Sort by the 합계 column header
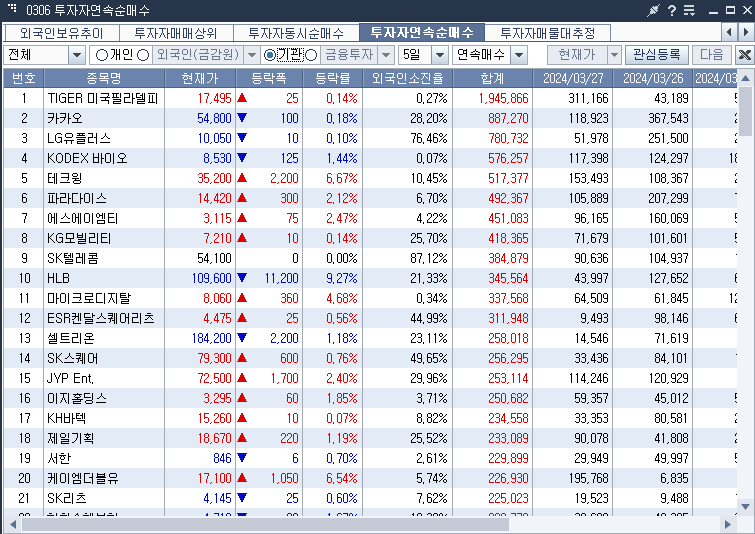 [493, 78]
